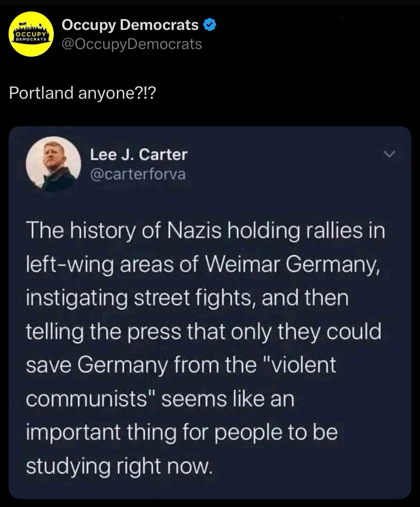The width and height of the screenshot is (420, 507).
Task: Click the line "save Germany from the violent"
Action: [180, 365]
